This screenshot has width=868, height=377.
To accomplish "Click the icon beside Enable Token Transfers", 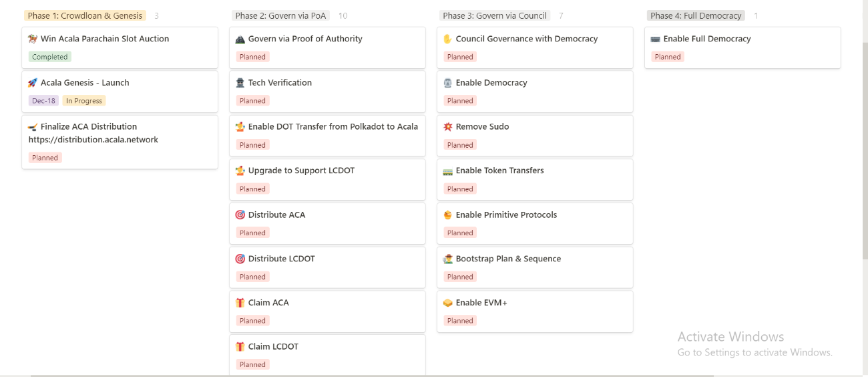I will point(448,171).
